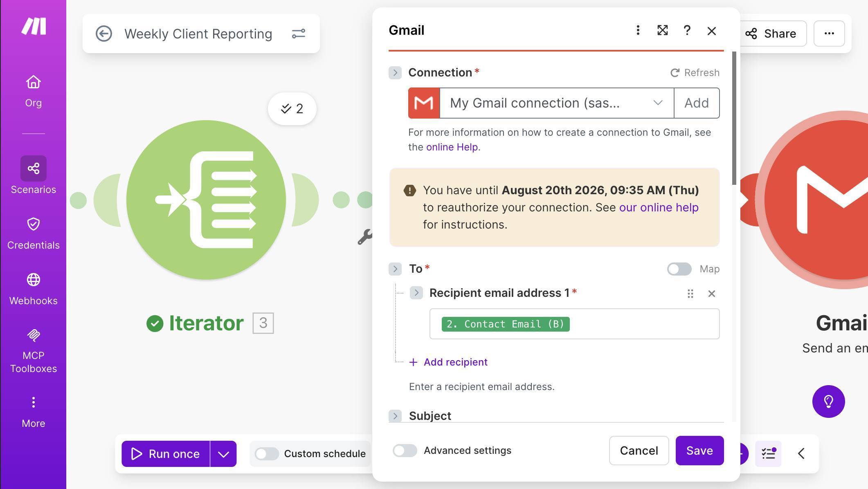Open the More menu in the sidebar
868x489 pixels.
[x=33, y=409]
